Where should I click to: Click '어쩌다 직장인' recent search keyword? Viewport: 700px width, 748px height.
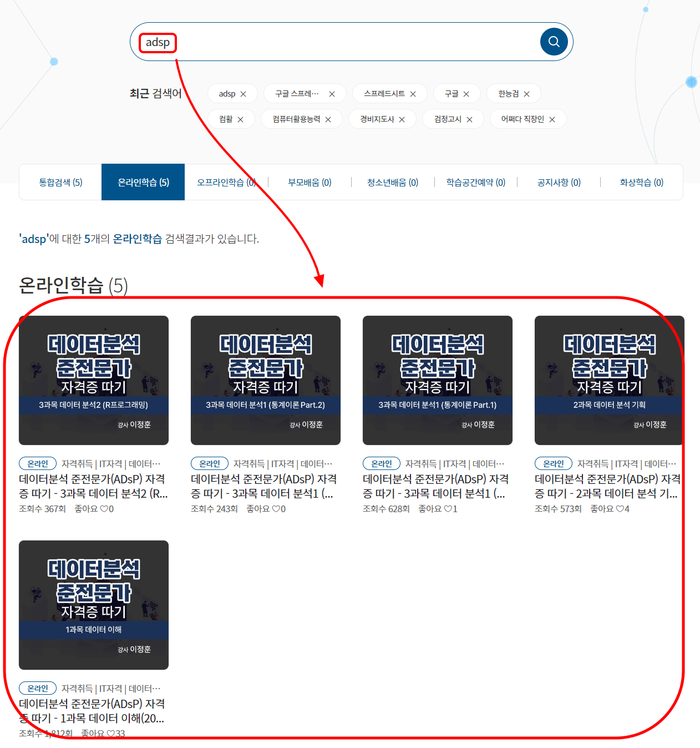click(x=523, y=119)
